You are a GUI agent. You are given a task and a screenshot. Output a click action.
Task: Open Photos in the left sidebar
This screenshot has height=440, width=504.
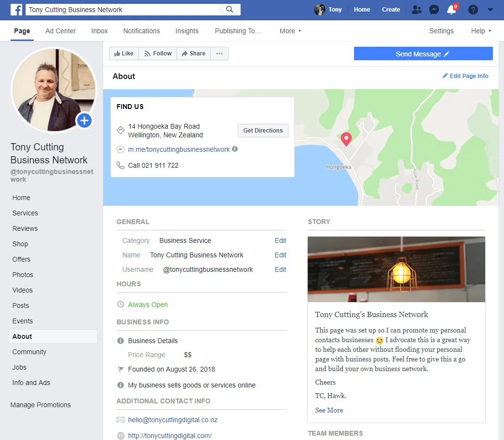point(23,275)
